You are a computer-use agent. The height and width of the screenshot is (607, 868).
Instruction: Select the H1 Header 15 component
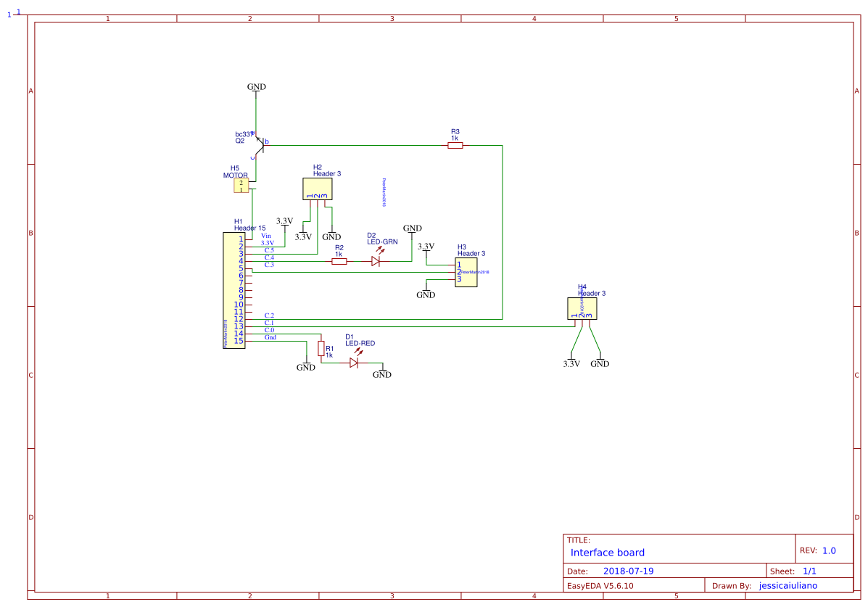pos(233,290)
